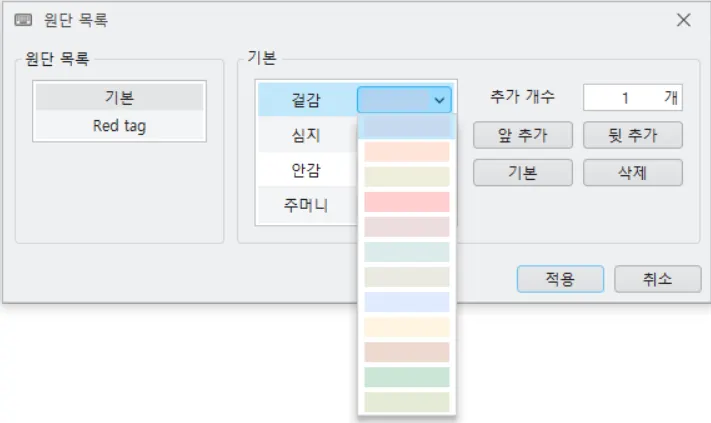Choose the light lavender-blue swatch
Viewport: 711px width, 423px height.
pos(407,302)
